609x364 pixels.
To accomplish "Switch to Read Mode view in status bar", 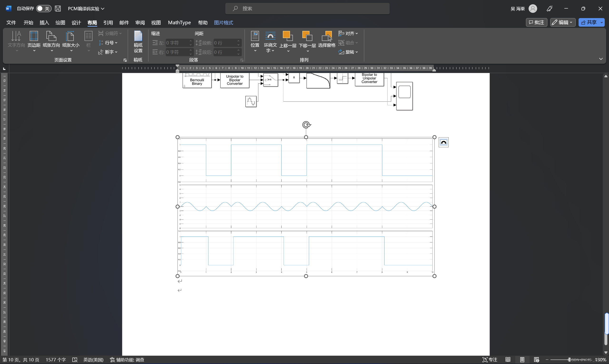I will click(x=508, y=359).
